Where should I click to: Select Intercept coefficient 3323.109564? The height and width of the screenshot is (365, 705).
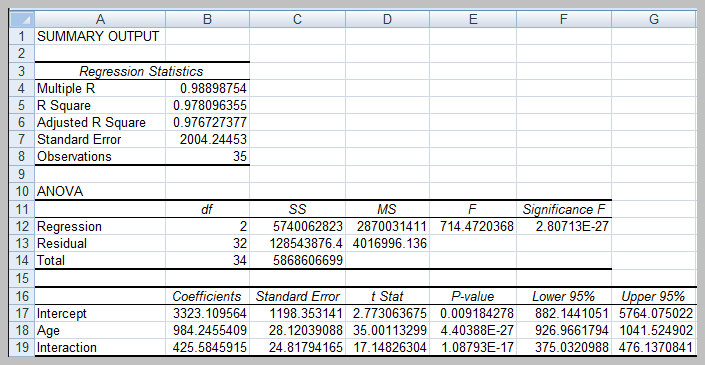pyautogui.click(x=207, y=313)
